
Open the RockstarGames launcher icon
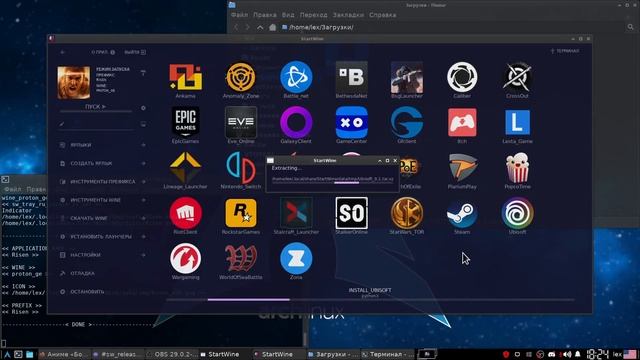240,213
